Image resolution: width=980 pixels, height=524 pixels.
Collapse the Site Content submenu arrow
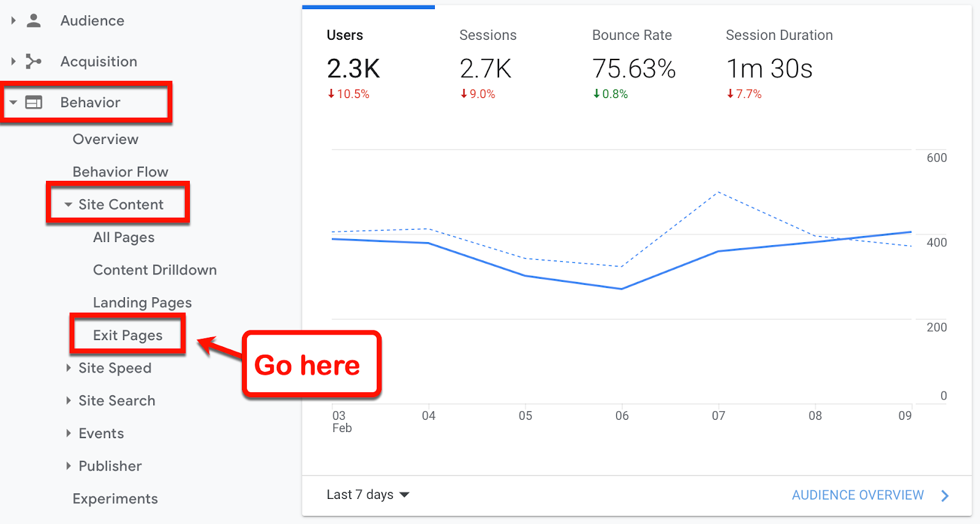(68, 205)
